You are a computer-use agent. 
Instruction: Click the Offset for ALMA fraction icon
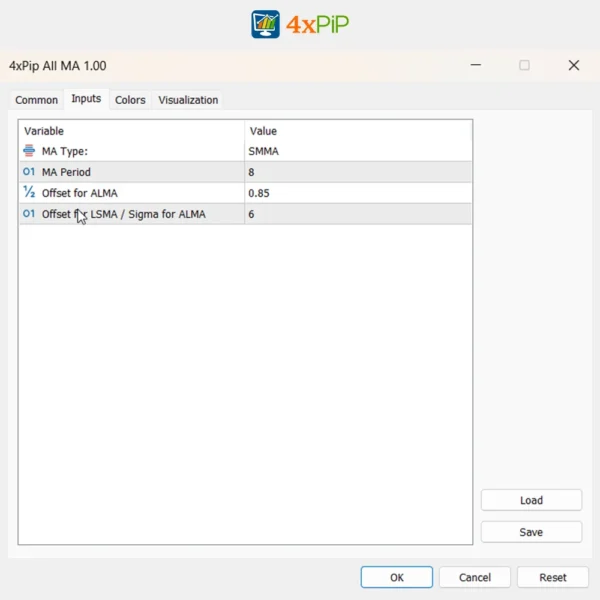(29, 193)
